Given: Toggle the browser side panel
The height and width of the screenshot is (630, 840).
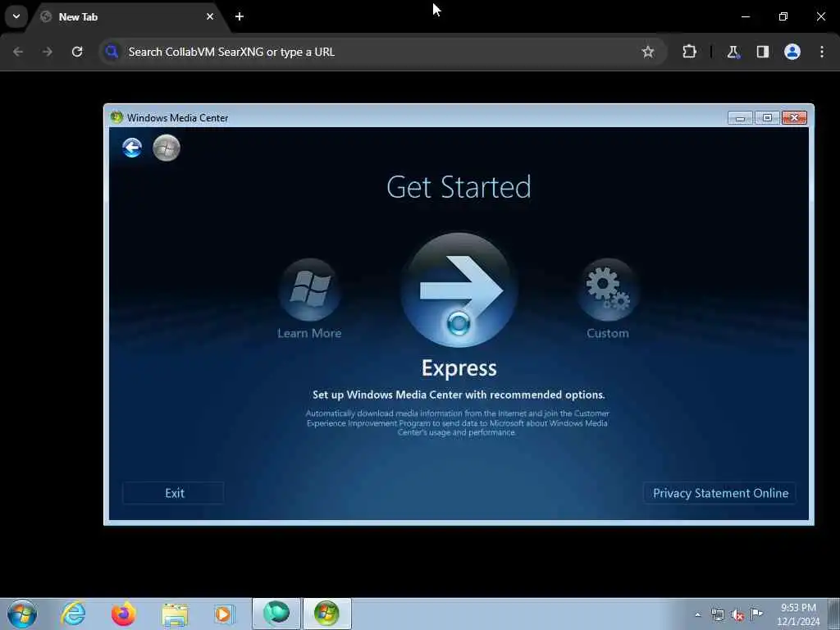Looking at the screenshot, I should coord(763,52).
